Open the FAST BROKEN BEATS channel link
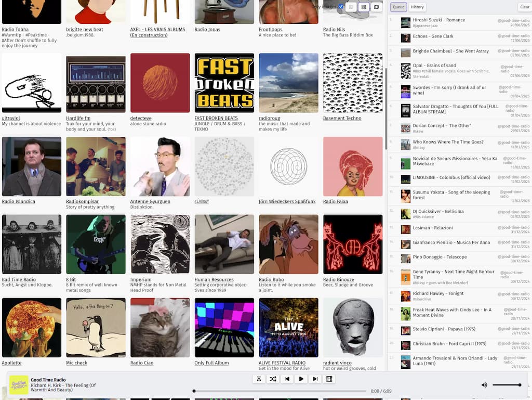 click(216, 118)
